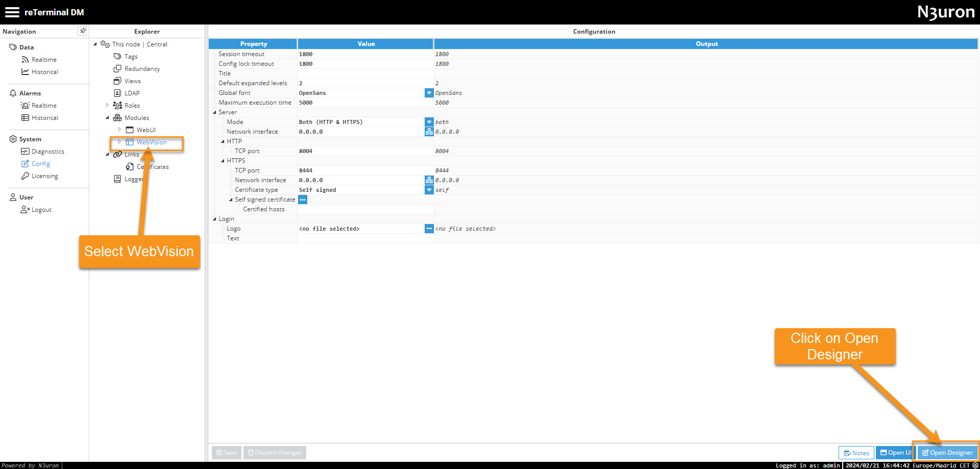Collapse the Modules tree node
This screenshot has width=980, height=469.
(107, 117)
